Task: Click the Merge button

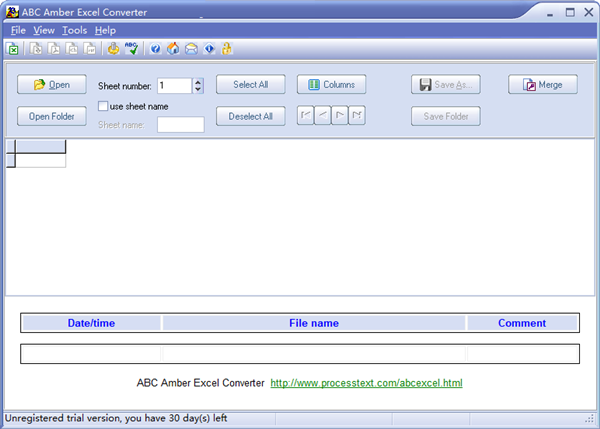Action: click(x=542, y=85)
